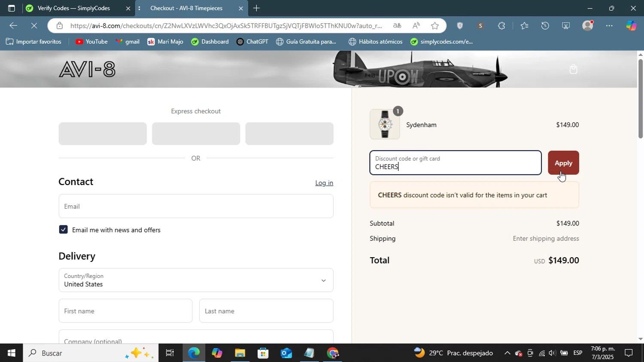Open tracking prevention shield icon
This screenshot has height=362, width=644.
(x=460, y=26)
